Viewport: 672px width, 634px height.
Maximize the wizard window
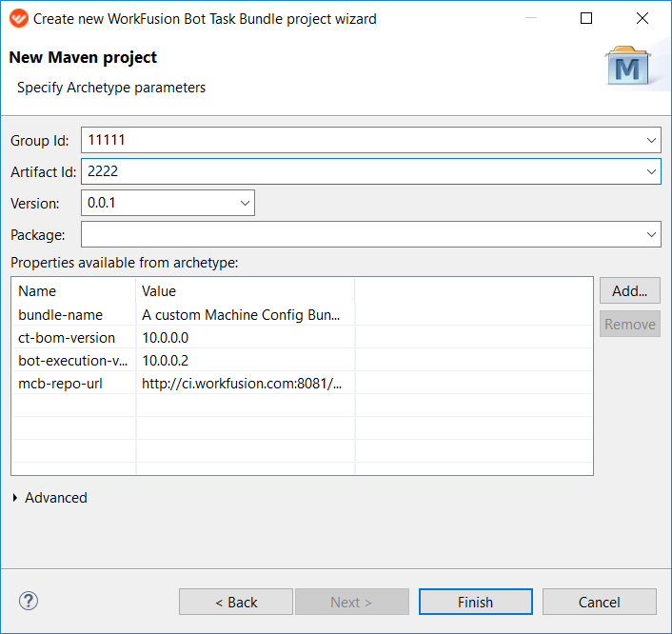[586, 18]
